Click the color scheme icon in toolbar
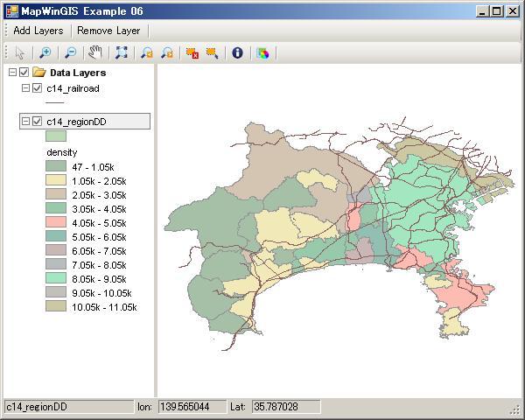 262,53
